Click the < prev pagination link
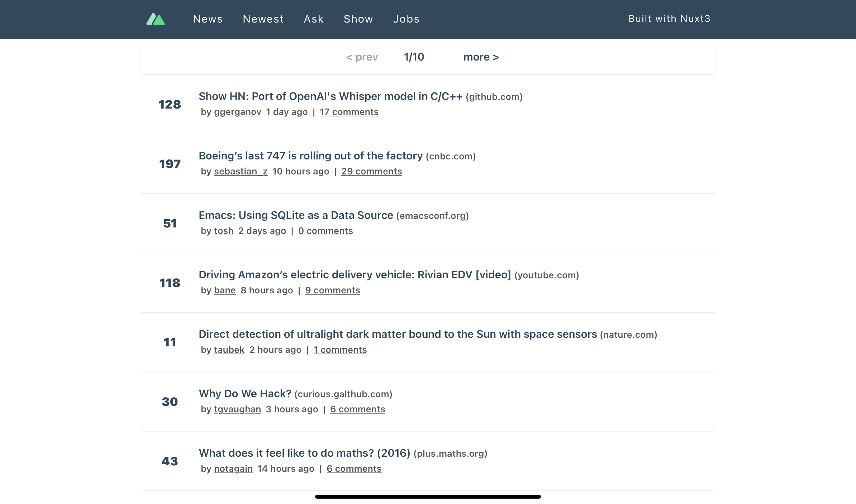Image resolution: width=856 pixels, height=504 pixels. tap(362, 57)
